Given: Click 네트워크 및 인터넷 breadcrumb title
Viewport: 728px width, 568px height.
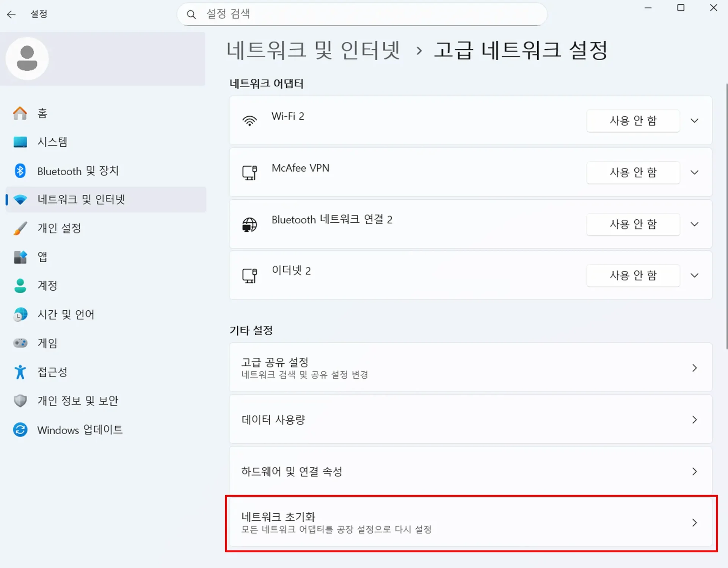Looking at the screenshot, I should click(313, 50).
